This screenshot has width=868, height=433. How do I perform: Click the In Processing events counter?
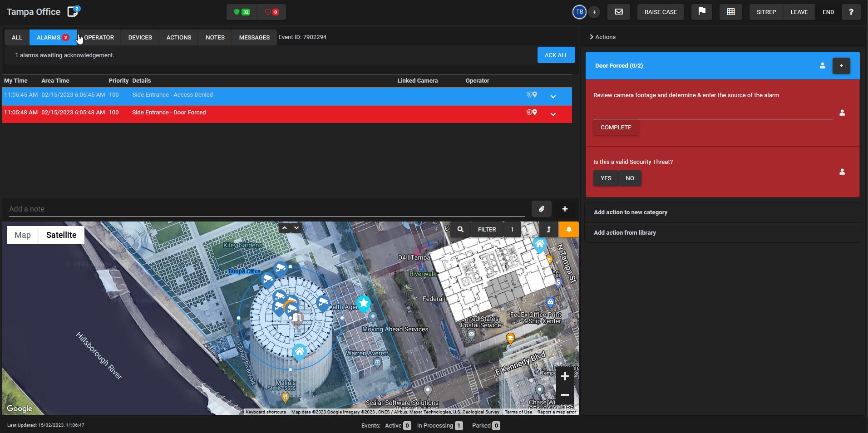[440, 425]
